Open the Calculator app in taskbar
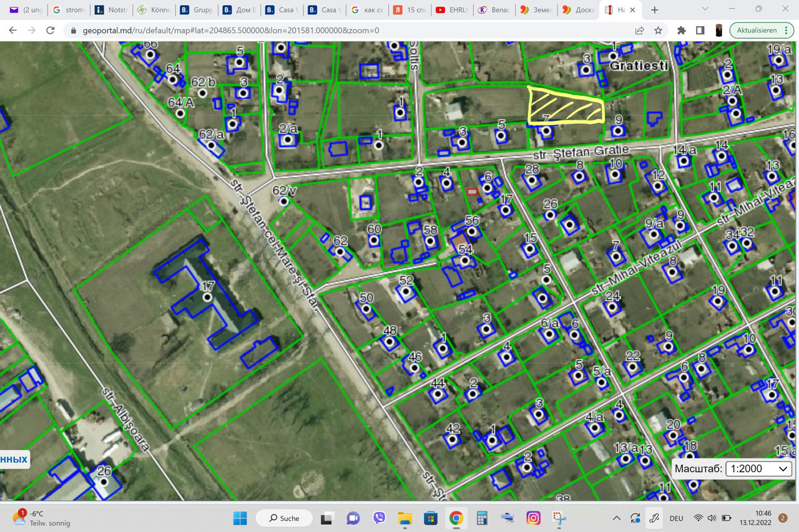Image resolution: width=799 pixels, height=532 pixels. 481,518
